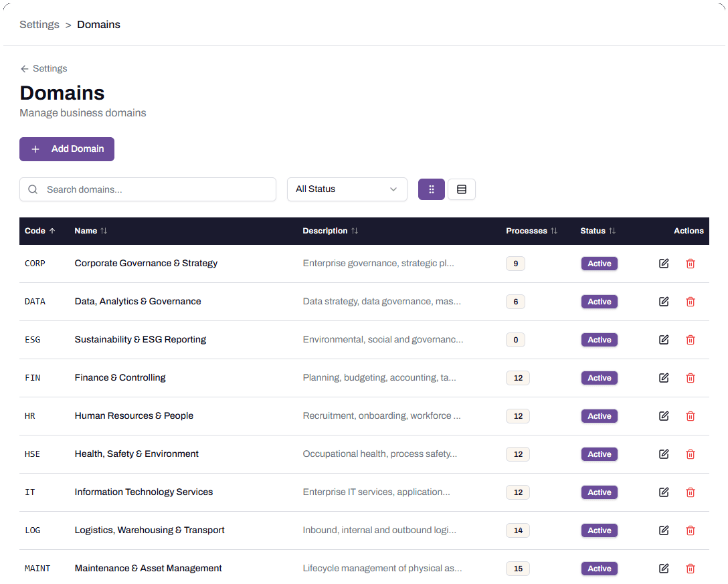Click process count 9 for CORP
The image size is (728, 584).
point(515,263)
